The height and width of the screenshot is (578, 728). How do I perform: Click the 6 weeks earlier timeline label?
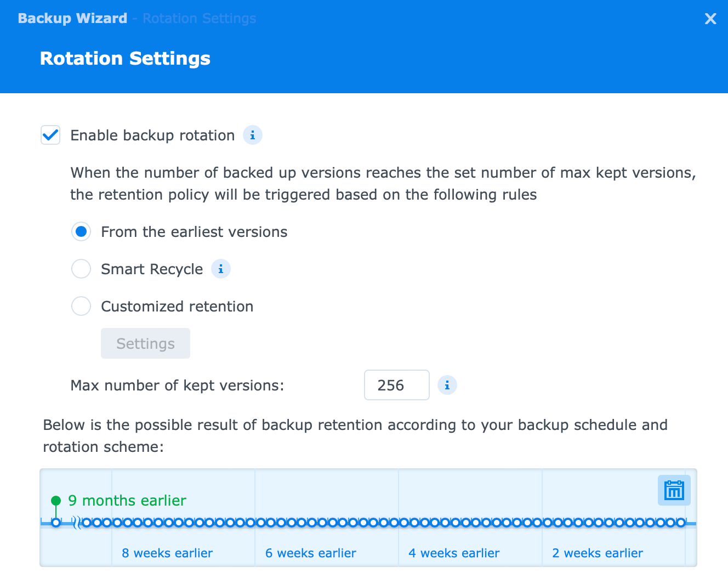coord(311,553)
